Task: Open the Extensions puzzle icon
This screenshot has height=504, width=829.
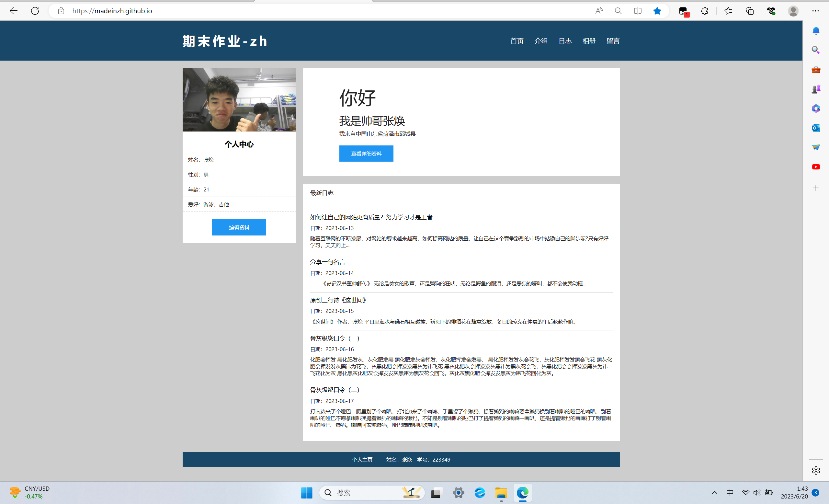Action: [x=704, y=11]
